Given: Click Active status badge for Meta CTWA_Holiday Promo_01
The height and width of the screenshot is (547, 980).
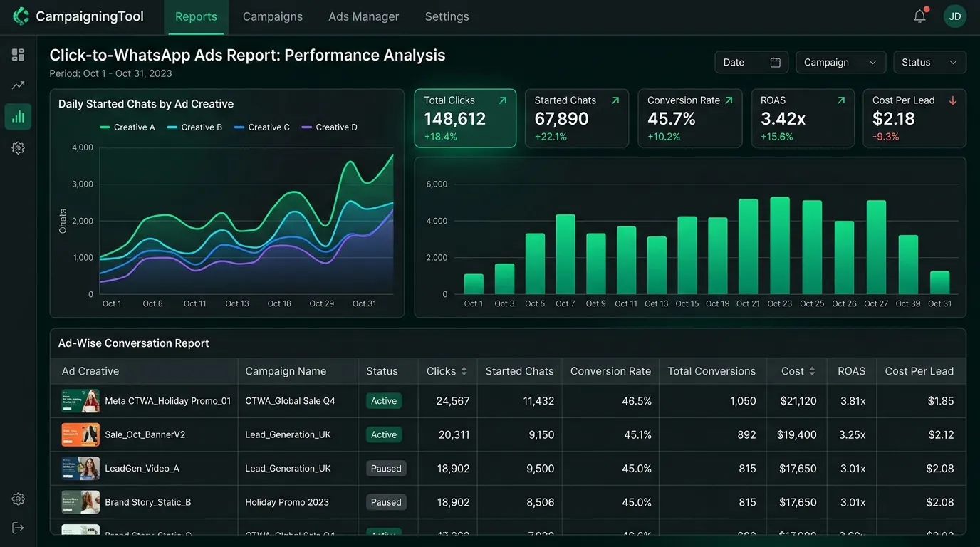Looking at the screenshot, I should (x=384, y=401).
